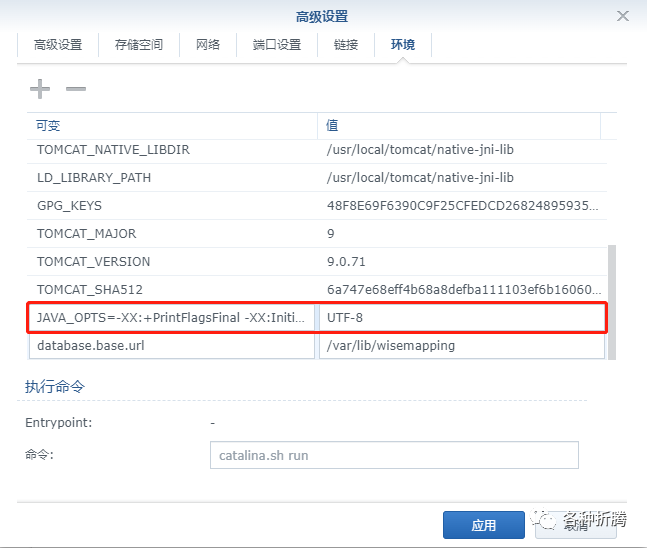Click the TOMCAT_SHA512 value starting 6a747e68
Image resolution: width=647 pixels, height=548 pixels.
pos(464,290)
